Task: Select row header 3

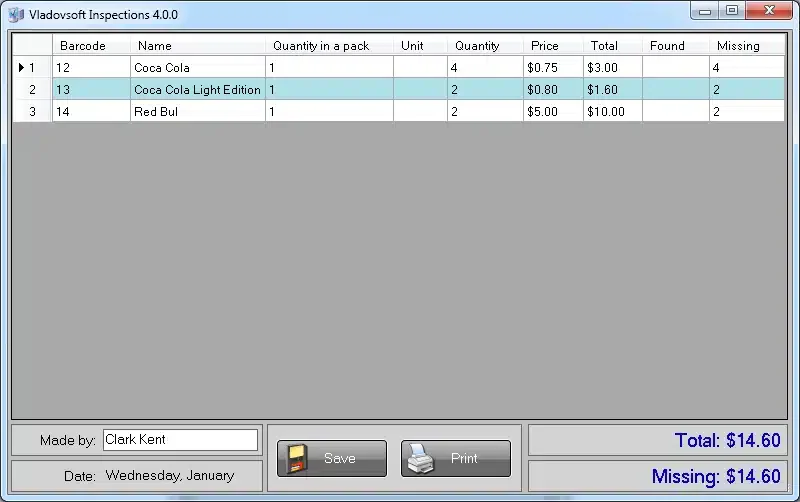Action: 32,111
